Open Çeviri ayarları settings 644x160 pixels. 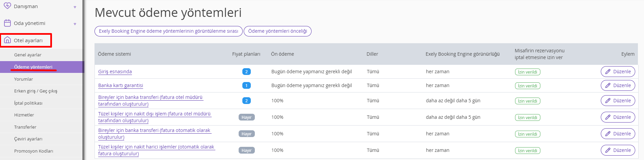(28, 139)
